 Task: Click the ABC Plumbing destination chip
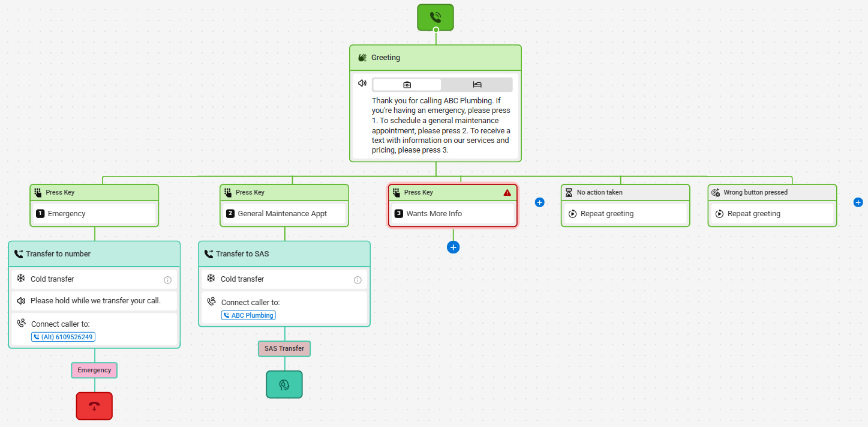pyautogui.click(x=248, y=315)
